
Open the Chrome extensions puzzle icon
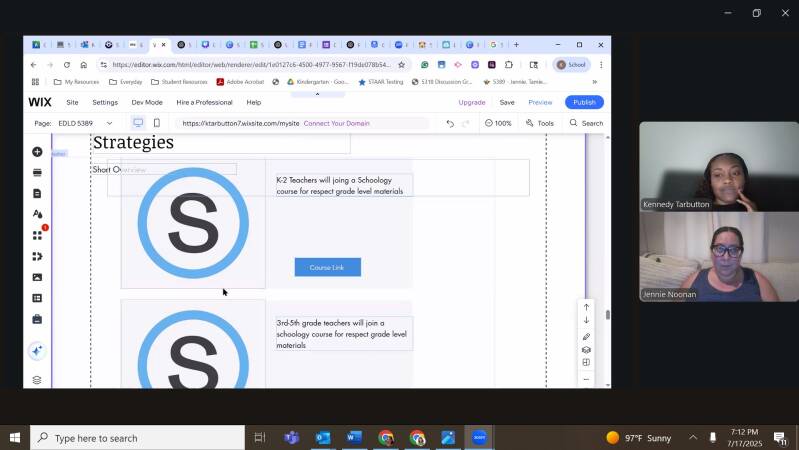click(509, 65)
